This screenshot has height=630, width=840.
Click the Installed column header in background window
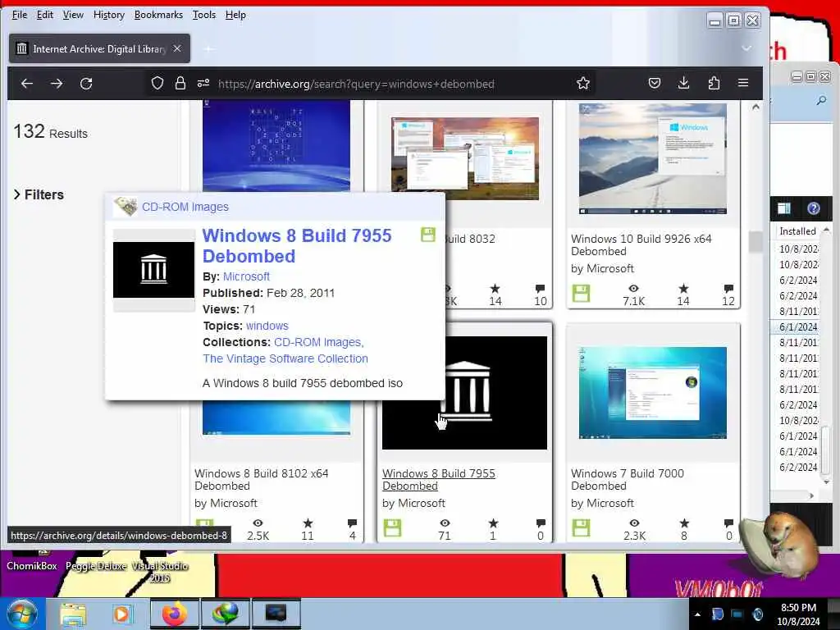(x=797, y=231)
